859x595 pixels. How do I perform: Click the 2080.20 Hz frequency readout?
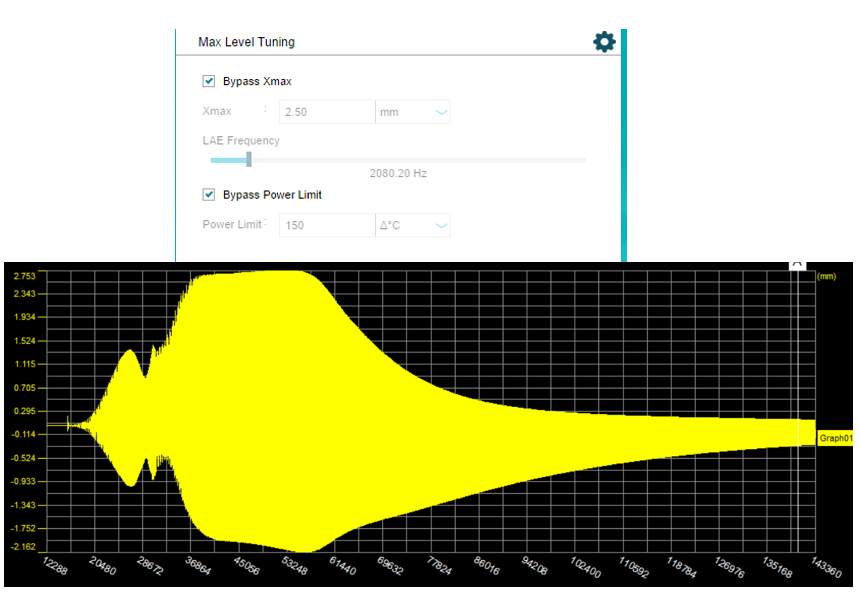point(398,174)
